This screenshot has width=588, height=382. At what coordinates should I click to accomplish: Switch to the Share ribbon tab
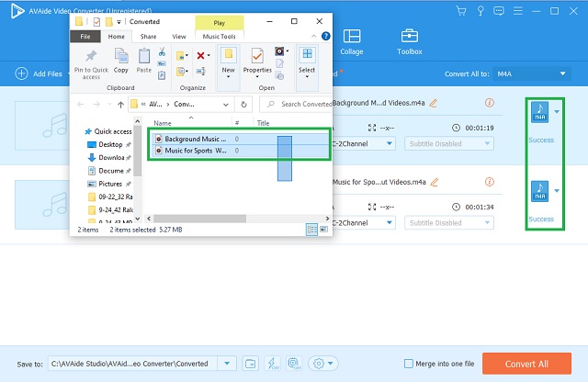coord(148,37)
